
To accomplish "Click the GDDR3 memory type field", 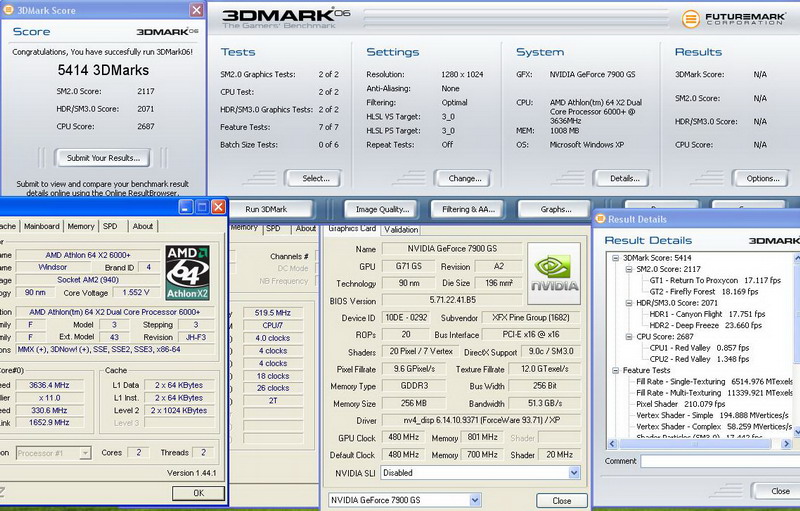I will [414, 386].
